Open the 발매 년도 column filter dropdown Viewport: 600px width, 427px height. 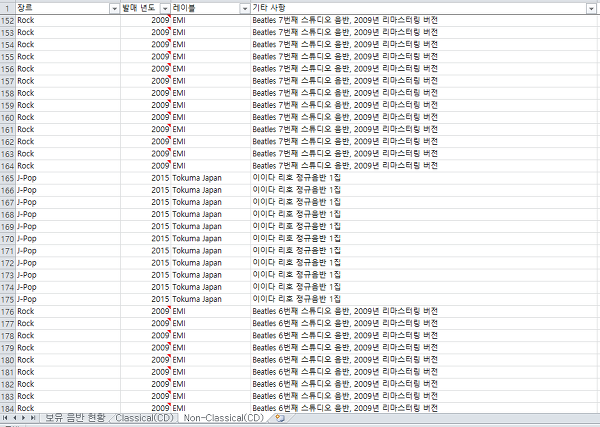tap(165, 8)
